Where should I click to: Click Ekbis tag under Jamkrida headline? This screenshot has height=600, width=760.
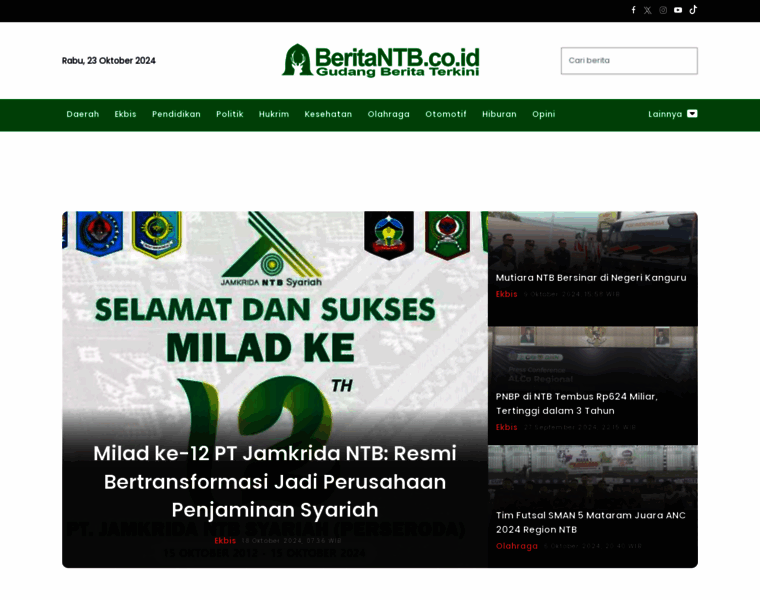pyautogui.click(x=225, y=540)
